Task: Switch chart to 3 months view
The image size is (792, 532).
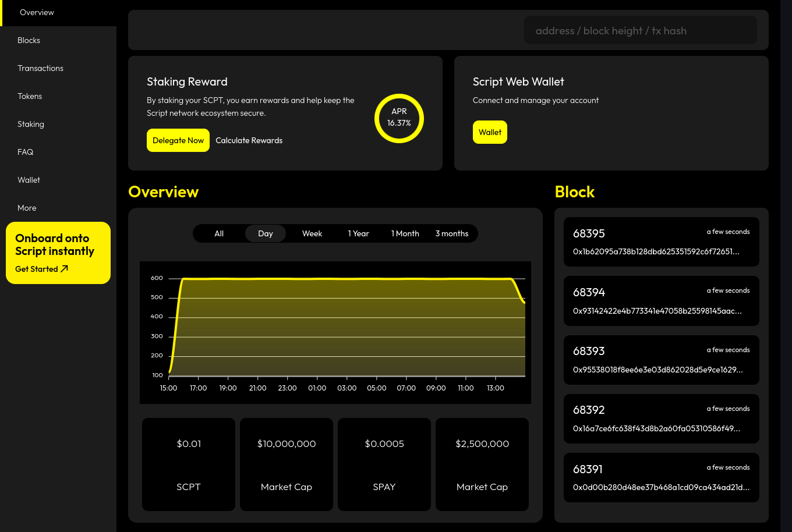Action: (452, 233)
